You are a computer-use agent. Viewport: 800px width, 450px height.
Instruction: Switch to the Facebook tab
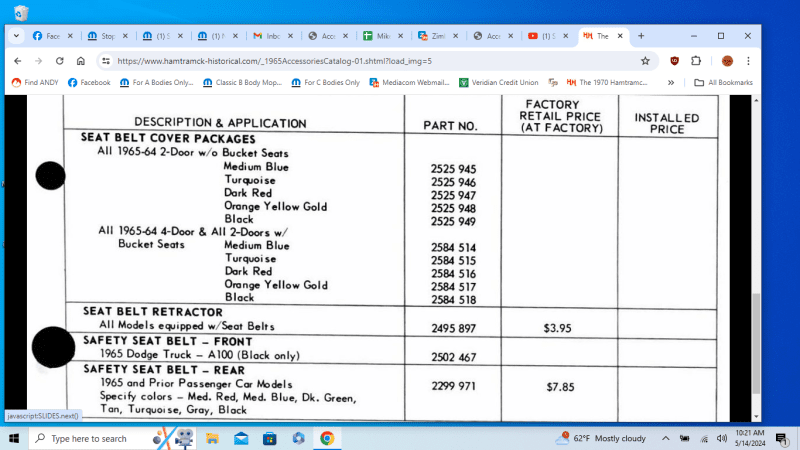[53, 36]
